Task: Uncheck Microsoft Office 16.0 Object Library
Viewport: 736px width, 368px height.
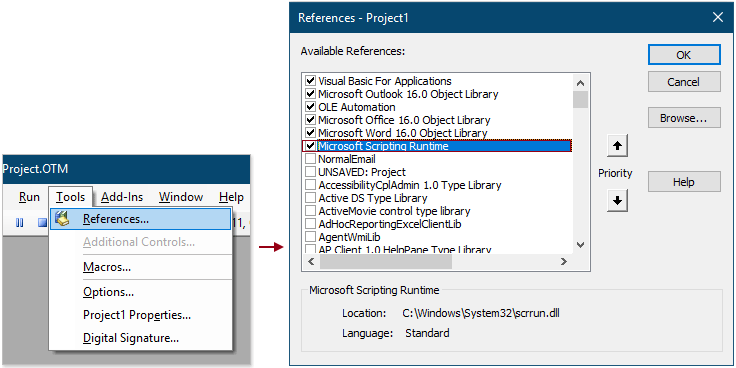Action: (310, 120)
